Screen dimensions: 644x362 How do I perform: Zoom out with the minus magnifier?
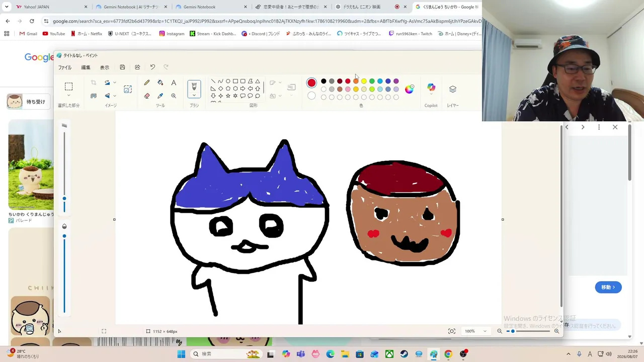coord(500,331)
